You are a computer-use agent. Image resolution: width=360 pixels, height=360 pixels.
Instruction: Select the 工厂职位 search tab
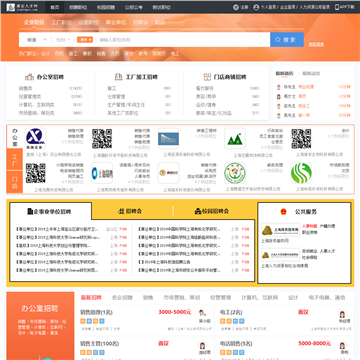point(61,22)
